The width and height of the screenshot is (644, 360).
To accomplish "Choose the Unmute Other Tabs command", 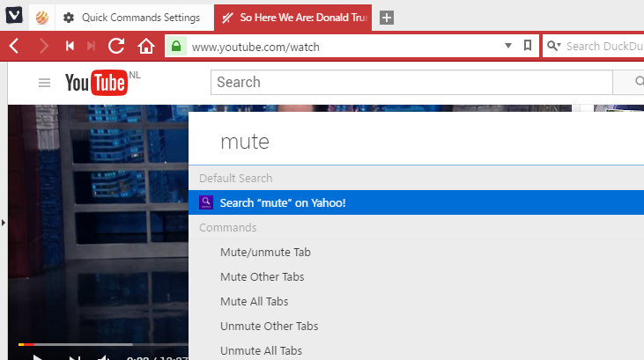I will point(416,326).
